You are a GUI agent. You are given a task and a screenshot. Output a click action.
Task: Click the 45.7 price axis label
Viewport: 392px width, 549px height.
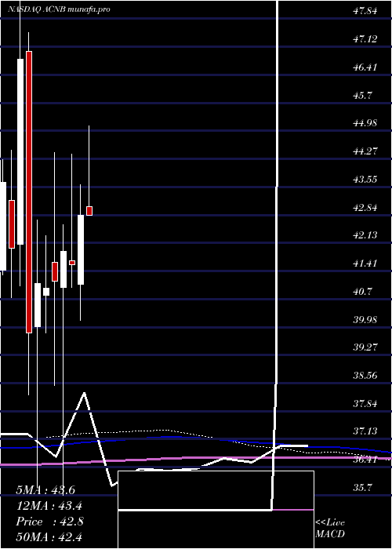(x=362, y=95)
